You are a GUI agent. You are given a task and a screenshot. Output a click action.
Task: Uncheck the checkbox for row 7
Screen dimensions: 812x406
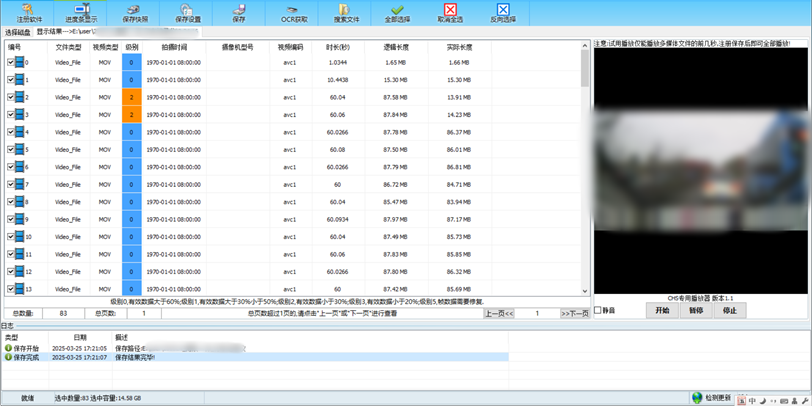tap(11, 184)
